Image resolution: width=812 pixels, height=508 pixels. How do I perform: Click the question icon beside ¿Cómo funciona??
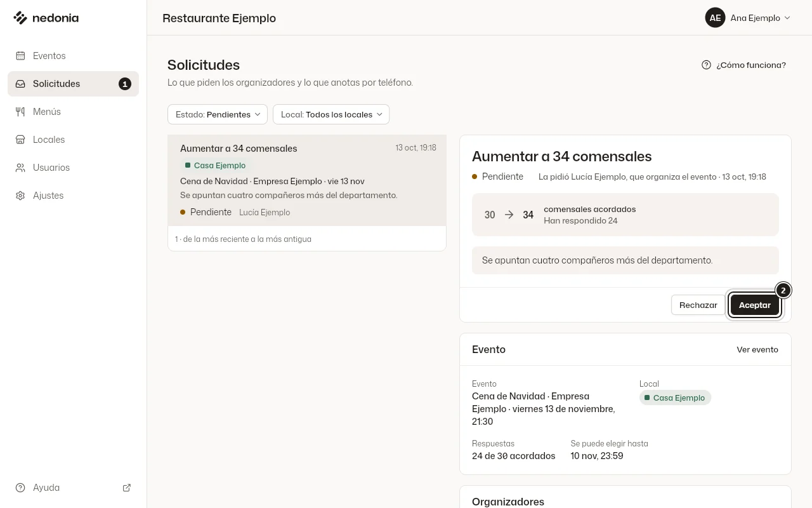[706, 65]
